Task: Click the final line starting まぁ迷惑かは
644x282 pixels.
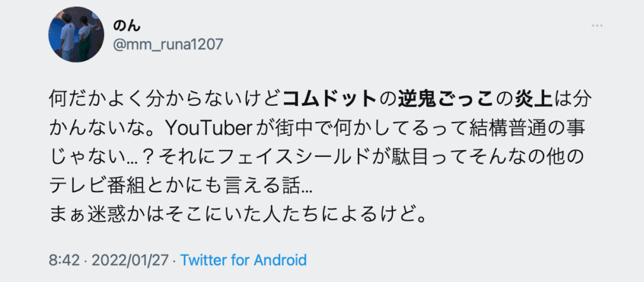Action: pos(238,215)
